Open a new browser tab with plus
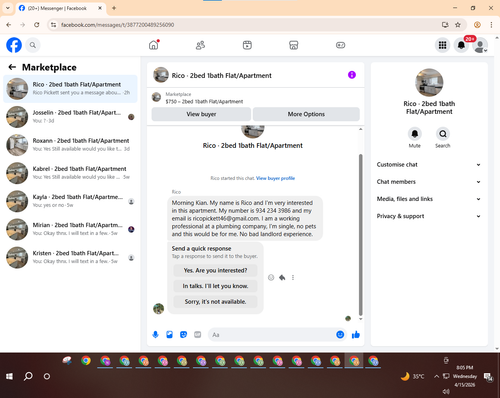 point(114,8)
